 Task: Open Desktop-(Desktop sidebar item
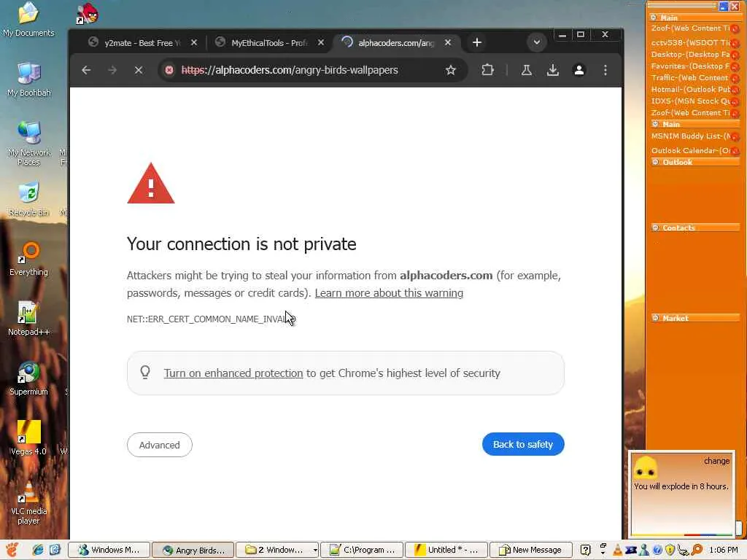(x=690, y=54)
